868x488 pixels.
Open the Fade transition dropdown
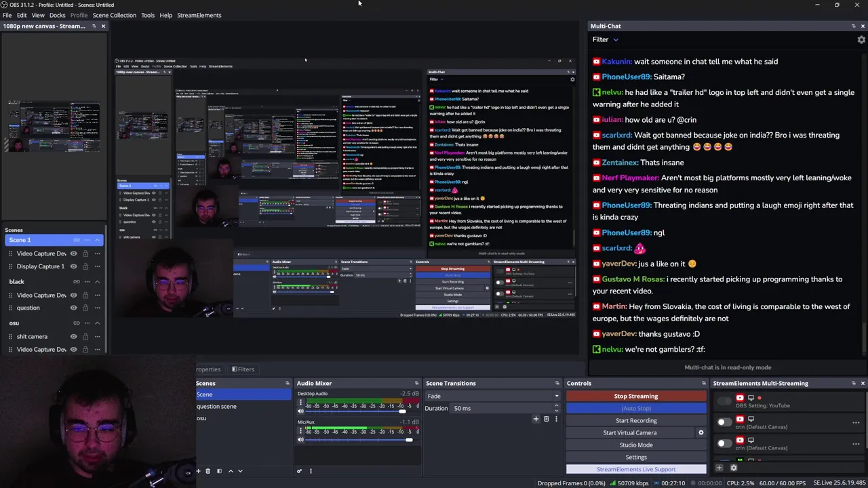492,396
